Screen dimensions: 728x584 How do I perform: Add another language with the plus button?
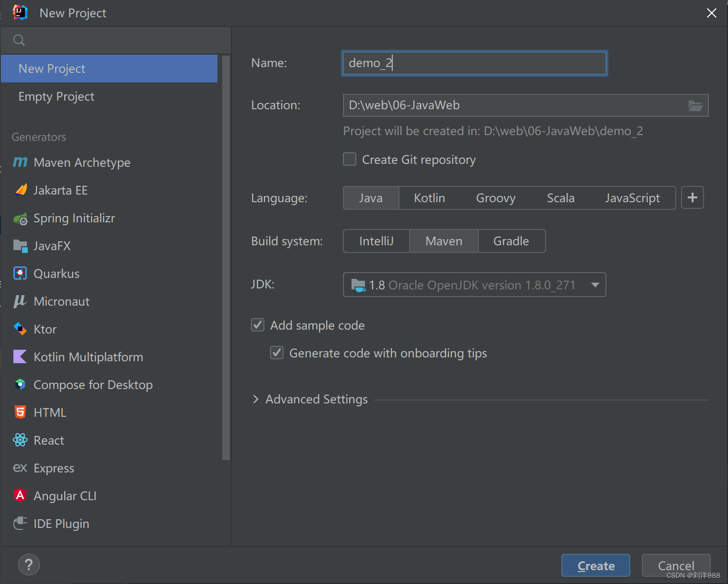point(693,197)
